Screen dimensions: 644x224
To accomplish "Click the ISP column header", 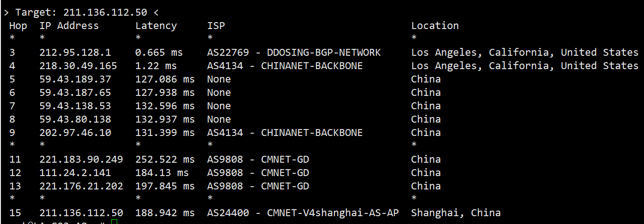I will pos(216,26).
